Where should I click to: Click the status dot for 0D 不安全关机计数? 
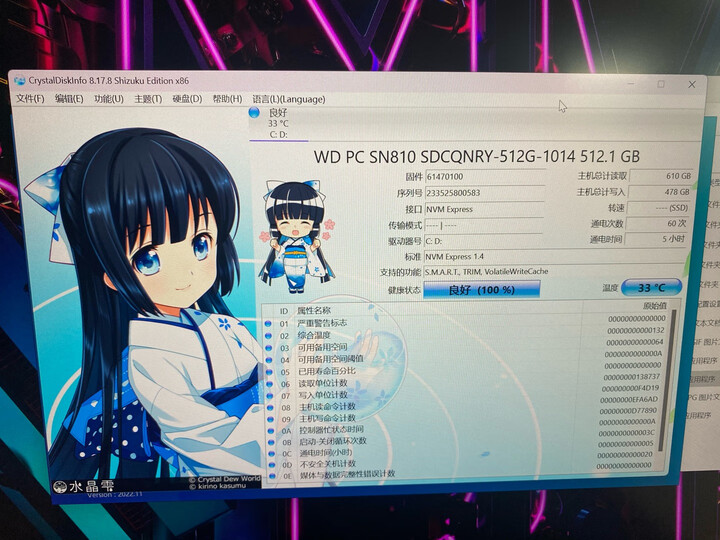[272, 465]
